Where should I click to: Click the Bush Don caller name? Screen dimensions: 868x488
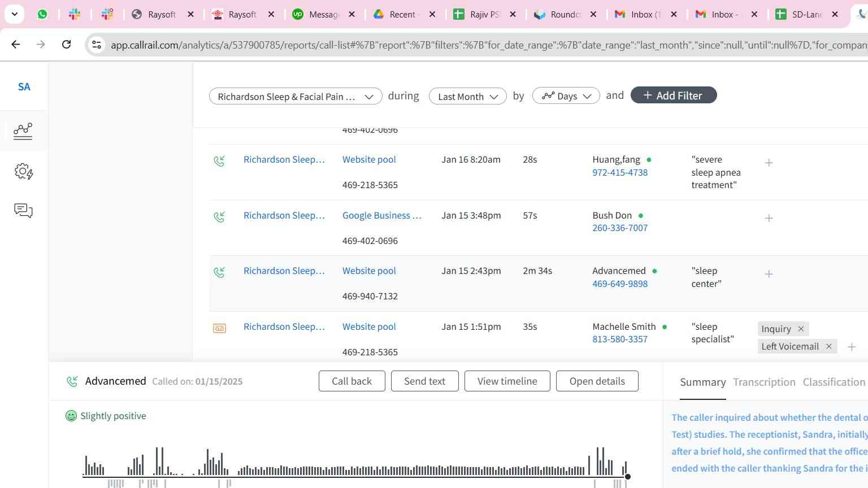pyautogui.click(x=612, y=215)
